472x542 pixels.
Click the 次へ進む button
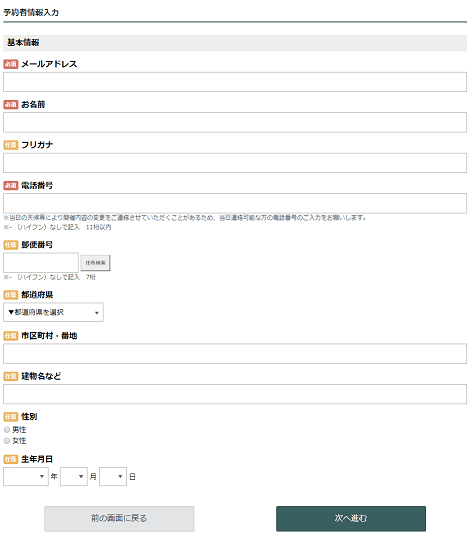click(351, 518)
